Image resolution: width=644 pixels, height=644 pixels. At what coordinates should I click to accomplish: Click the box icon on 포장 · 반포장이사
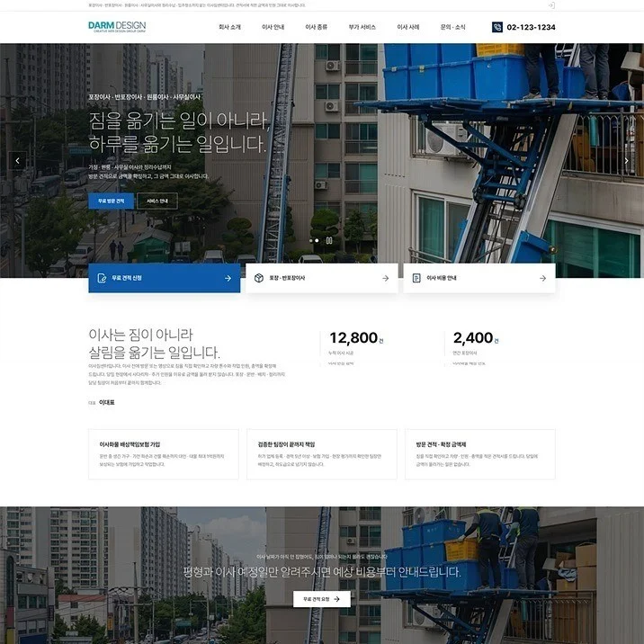[x=259, y=278]
